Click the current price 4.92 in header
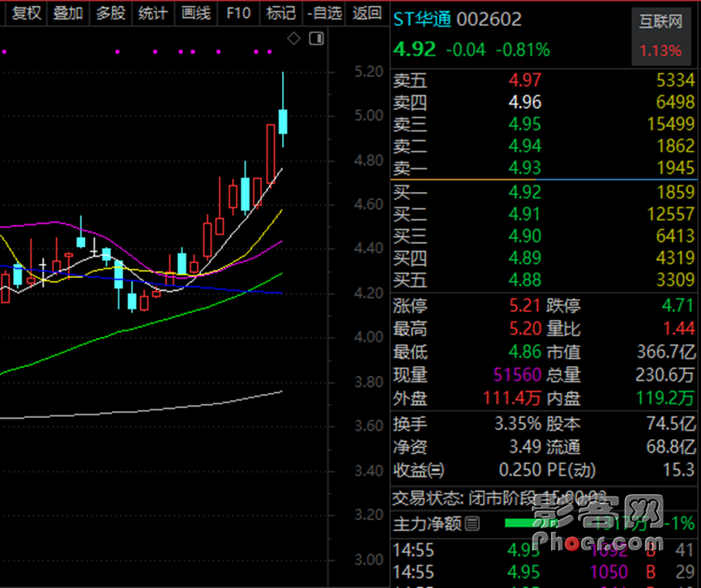Image resolution: width=701 pixels, height=588 pixels. (x=414, y=49)
